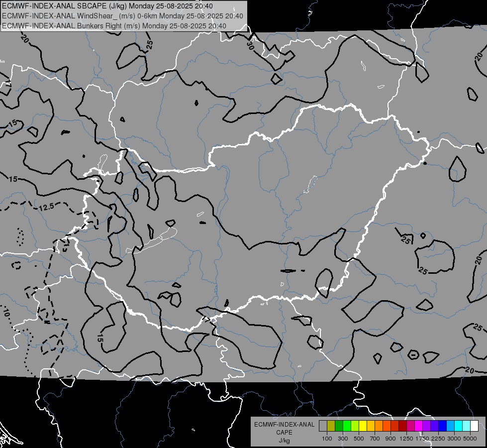Click the WindShear 0-6km title line
The height and width of the screenshot is (448, 487).
click(122, 16)
